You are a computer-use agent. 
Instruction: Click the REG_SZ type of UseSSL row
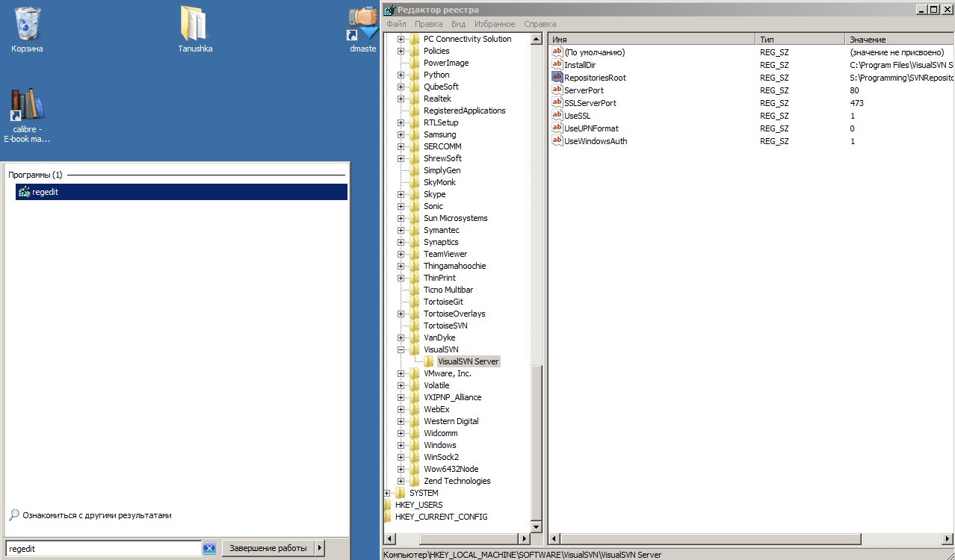774,116
